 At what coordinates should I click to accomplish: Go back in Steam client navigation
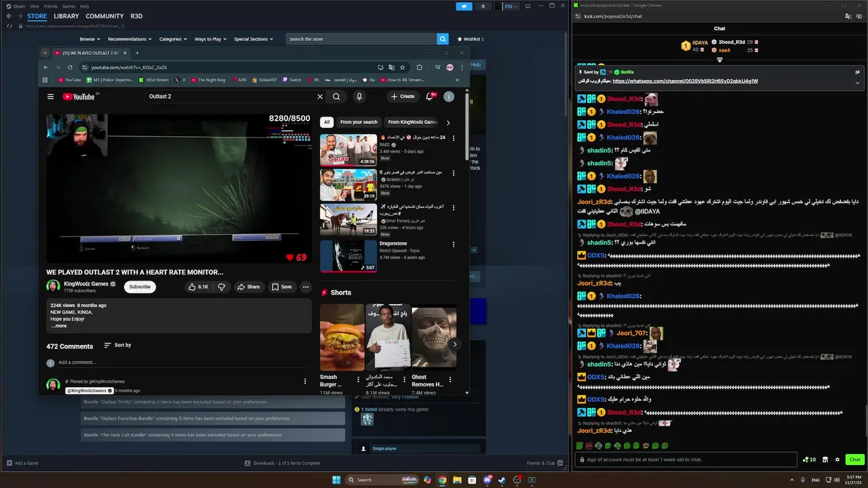(x=9, y=16)
